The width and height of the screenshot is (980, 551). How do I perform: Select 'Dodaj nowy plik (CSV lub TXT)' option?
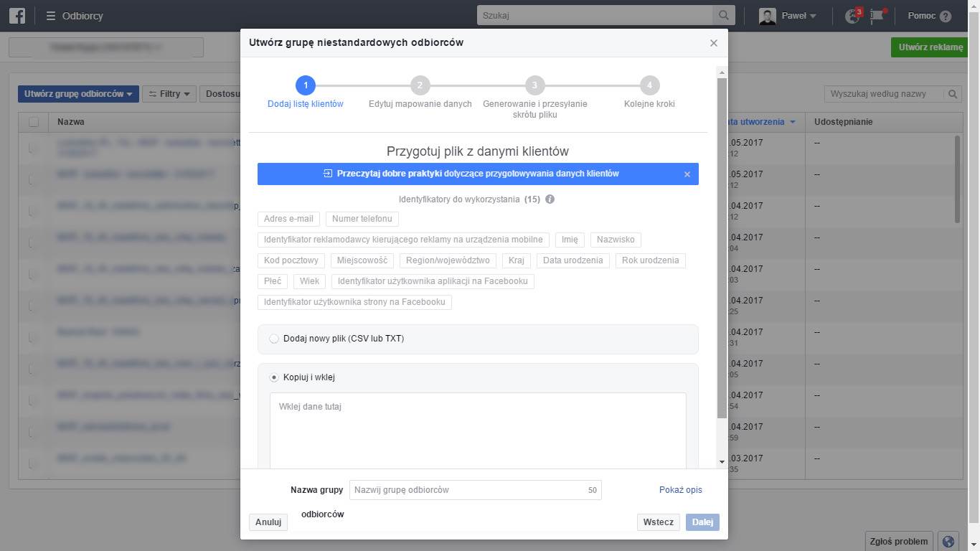[274, 339]
